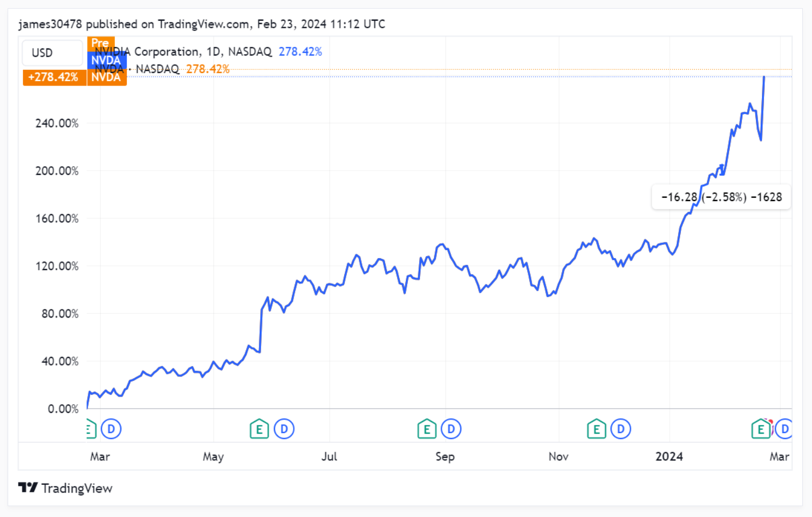This screenshot has height=517, width=812.
Task: Click the Jul time axis label
Action: pos(329,457)
